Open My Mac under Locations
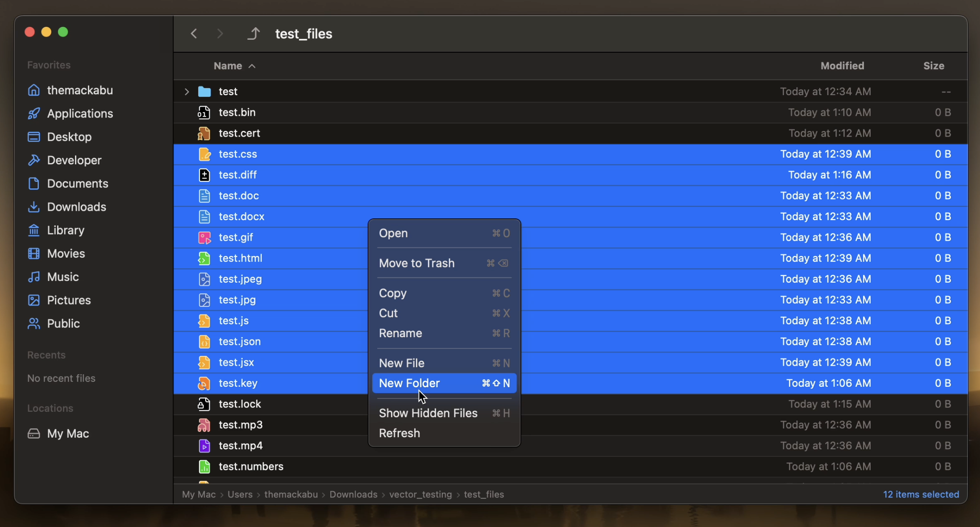The image size is (980, 527). coord(68,434)
